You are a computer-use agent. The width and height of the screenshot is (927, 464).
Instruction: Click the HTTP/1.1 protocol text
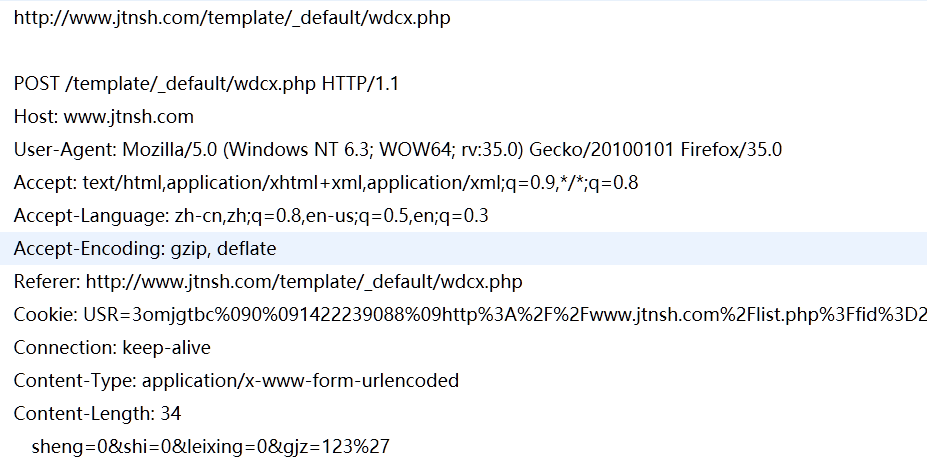pyautogui.click(x=360, y=84)
